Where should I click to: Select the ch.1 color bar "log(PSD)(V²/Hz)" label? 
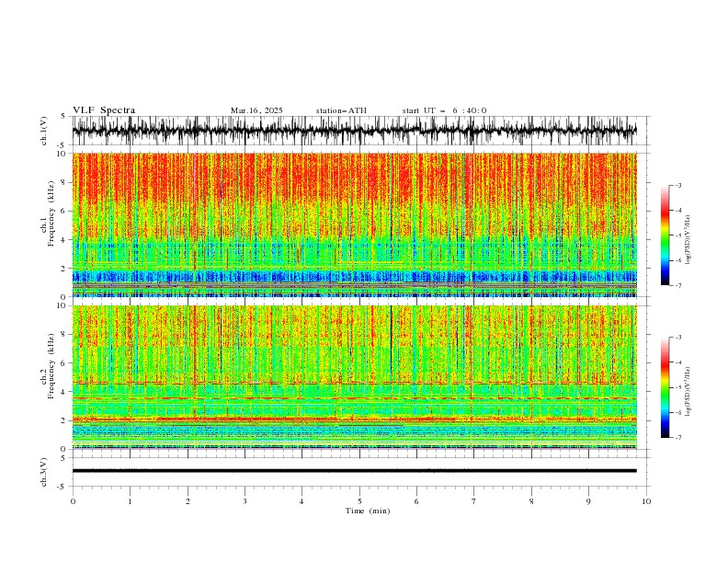688,240
